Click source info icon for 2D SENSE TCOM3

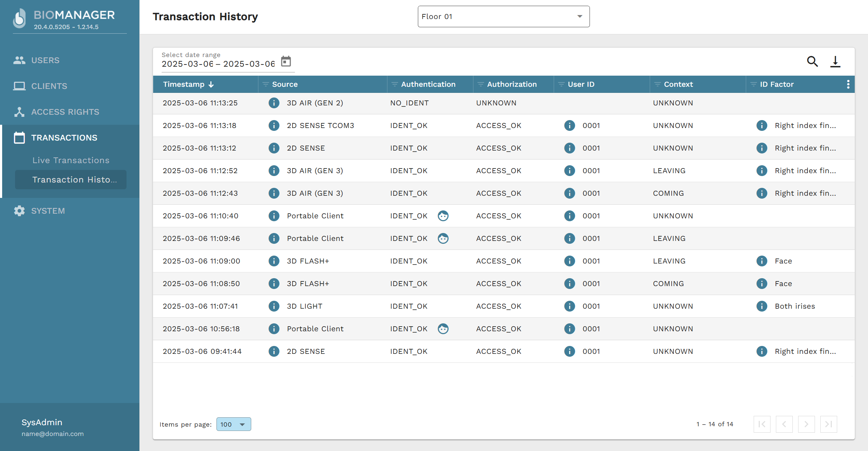click(274, 125)
